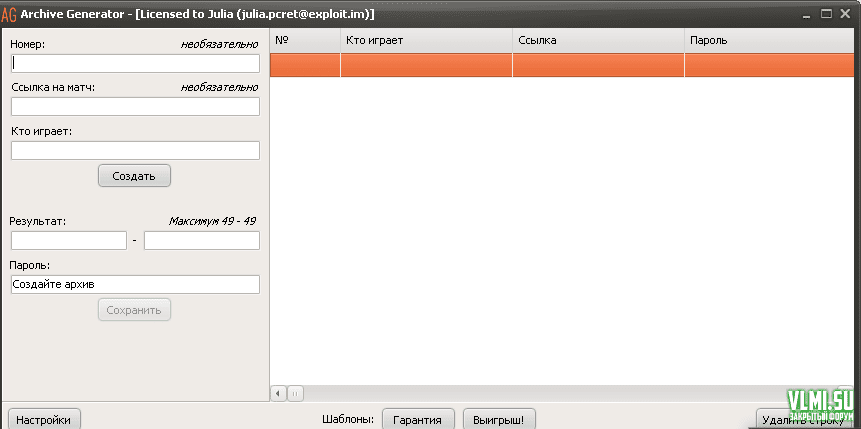This screenshot has width=861, height=429.
Task: Click the second Результат score field
Action: point(201,240)
